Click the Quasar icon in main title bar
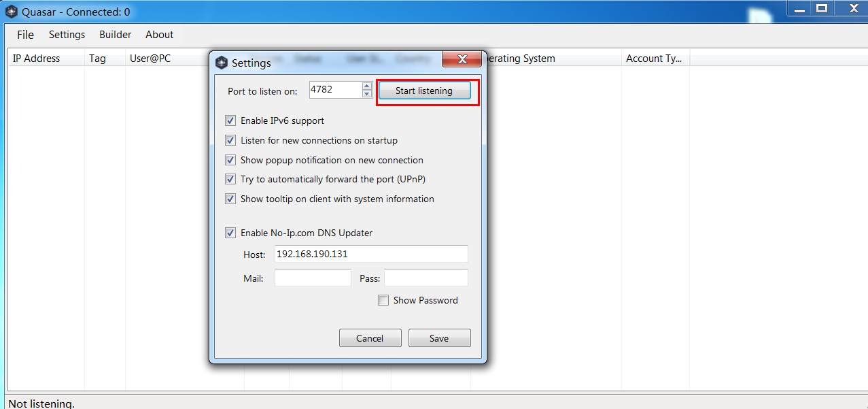Image resolution: width=868 pixels, height=409 pixels. [12, 12]
